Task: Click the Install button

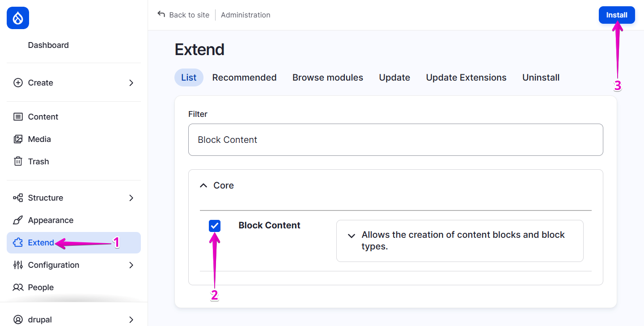Action: click(617, 15)
